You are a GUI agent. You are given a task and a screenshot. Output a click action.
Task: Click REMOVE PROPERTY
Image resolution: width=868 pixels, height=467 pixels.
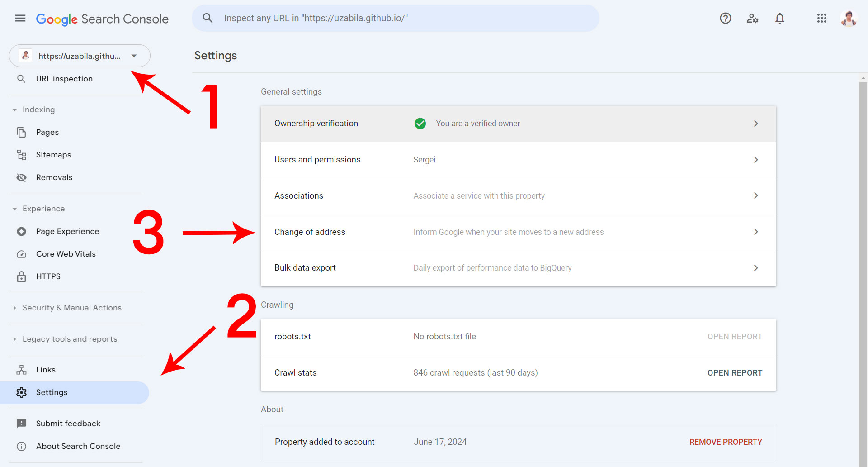(726, 442)
